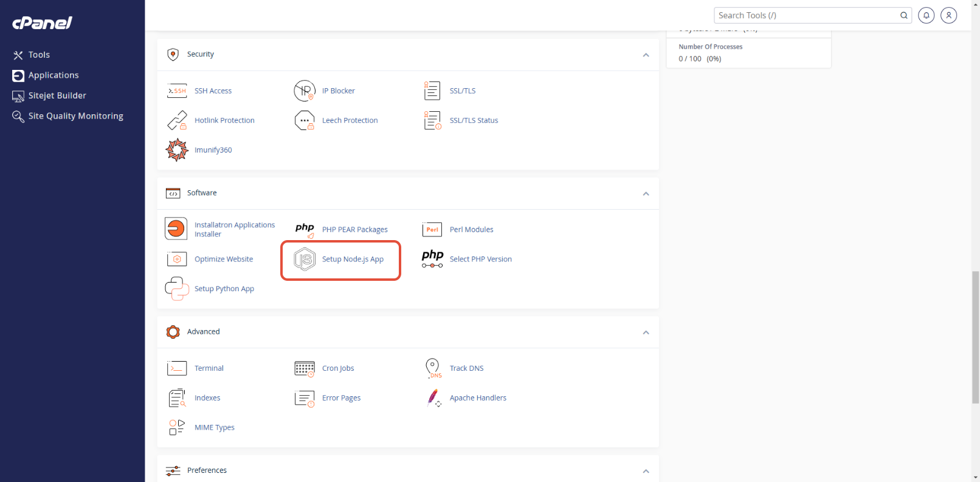The width and height of the screenshot is (980, 482).
Task: Click the Software section heading
Action: (x=202, y=193)
